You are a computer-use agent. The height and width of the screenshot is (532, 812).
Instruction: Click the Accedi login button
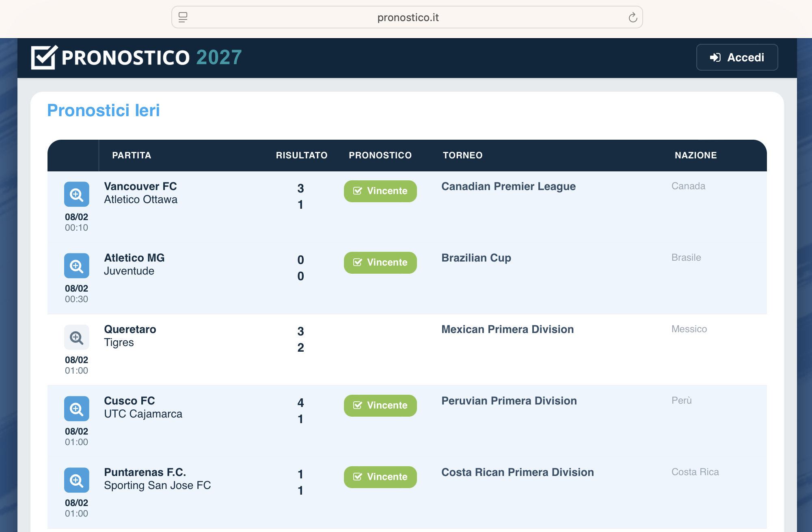tap(737, 57)
